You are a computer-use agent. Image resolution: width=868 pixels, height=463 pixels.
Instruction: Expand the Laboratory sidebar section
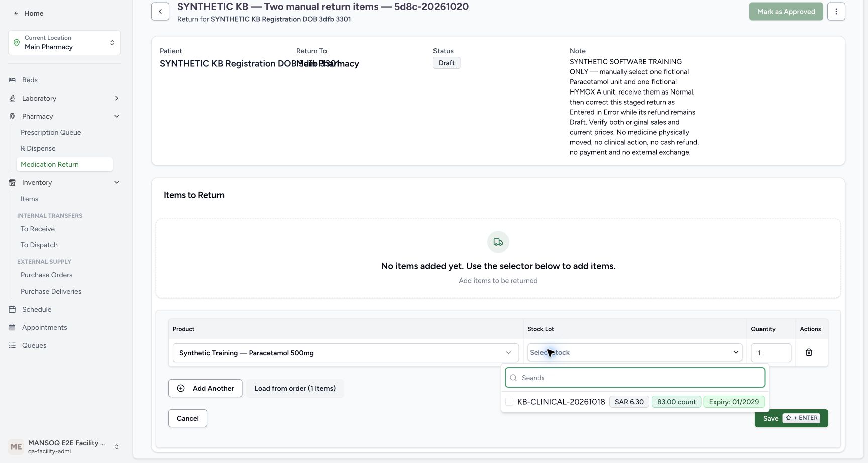tap(117, 98)
